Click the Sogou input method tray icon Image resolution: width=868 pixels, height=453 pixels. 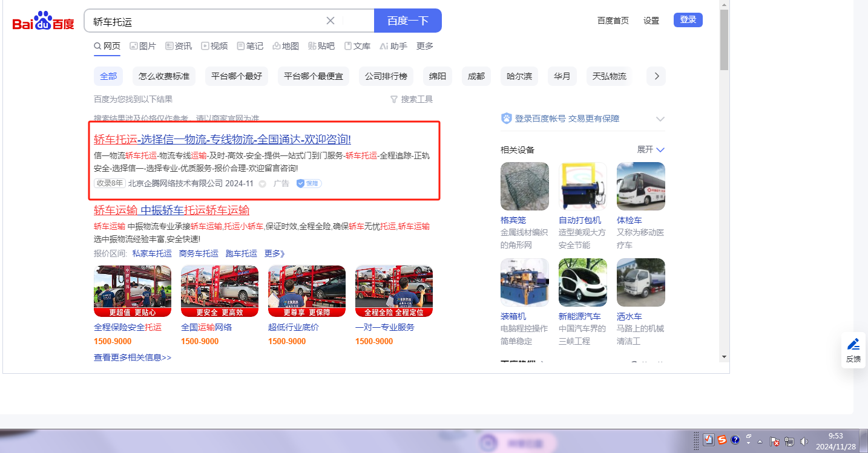[722, 440]
